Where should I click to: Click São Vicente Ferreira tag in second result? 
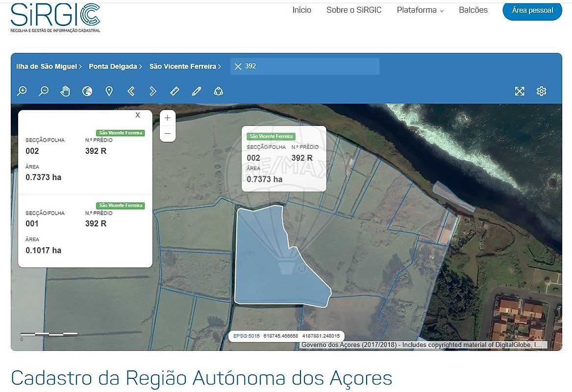(x=121, y=205)
